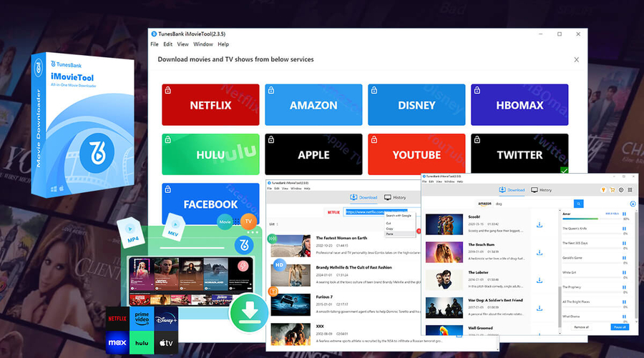Screen dimensions: 644x358
Task: Click the lock icon on Disney tile
Action: [x=374, y=90]
